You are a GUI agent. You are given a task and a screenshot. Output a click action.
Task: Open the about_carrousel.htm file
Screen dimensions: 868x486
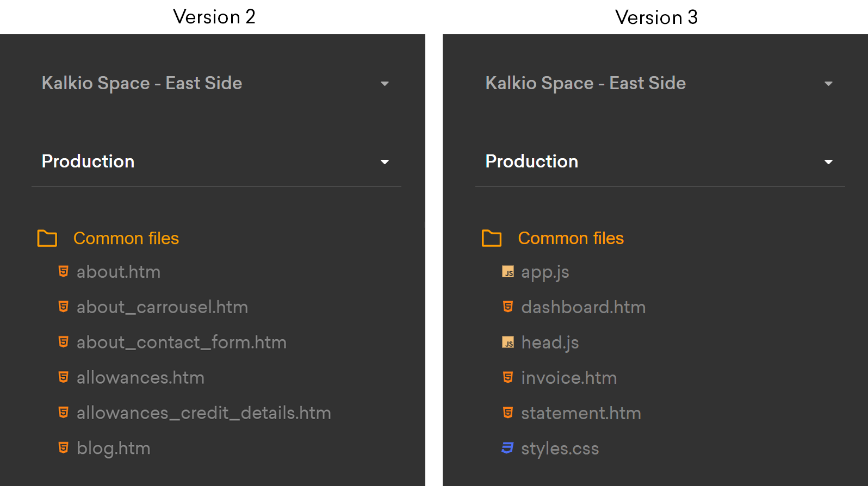pos(162,307)
